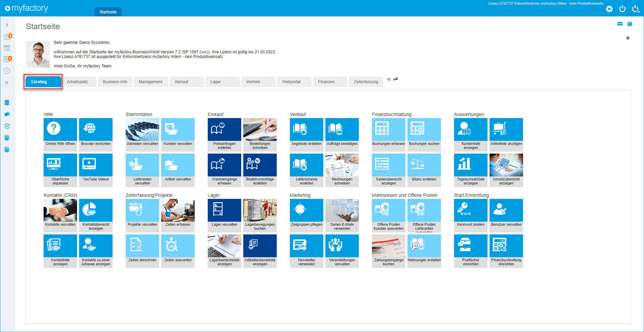Open Lagerbewegungen buchen tile
644x332 pixels.
[x=260, y=215]
